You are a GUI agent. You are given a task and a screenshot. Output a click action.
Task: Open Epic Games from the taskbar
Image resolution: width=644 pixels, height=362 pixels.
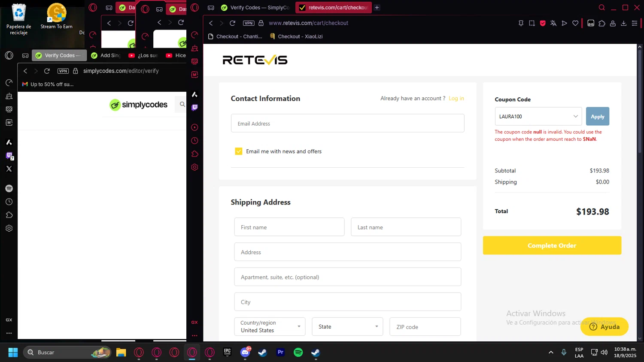228,352
